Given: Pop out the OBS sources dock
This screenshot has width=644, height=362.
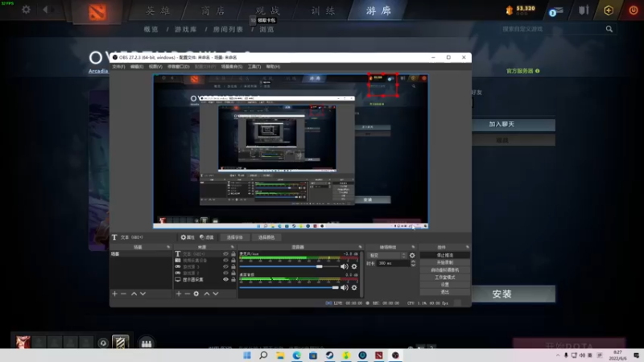Looking at the screenshot, I should (x=233, y=247).
